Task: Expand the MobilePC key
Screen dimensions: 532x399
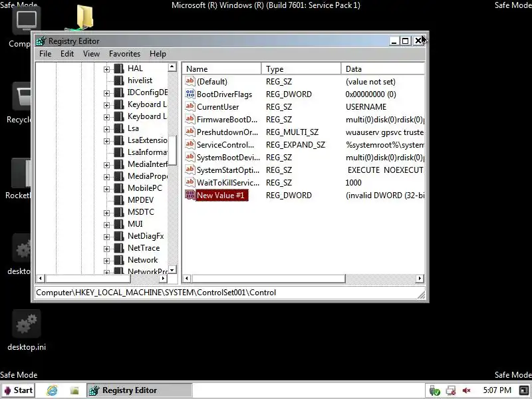Action: coord(106,189)
